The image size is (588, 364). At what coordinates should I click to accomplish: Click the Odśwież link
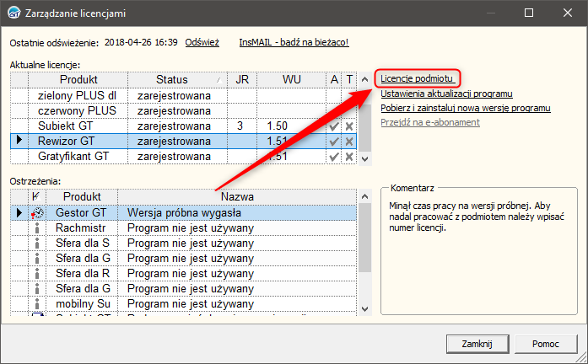point(202,42)
